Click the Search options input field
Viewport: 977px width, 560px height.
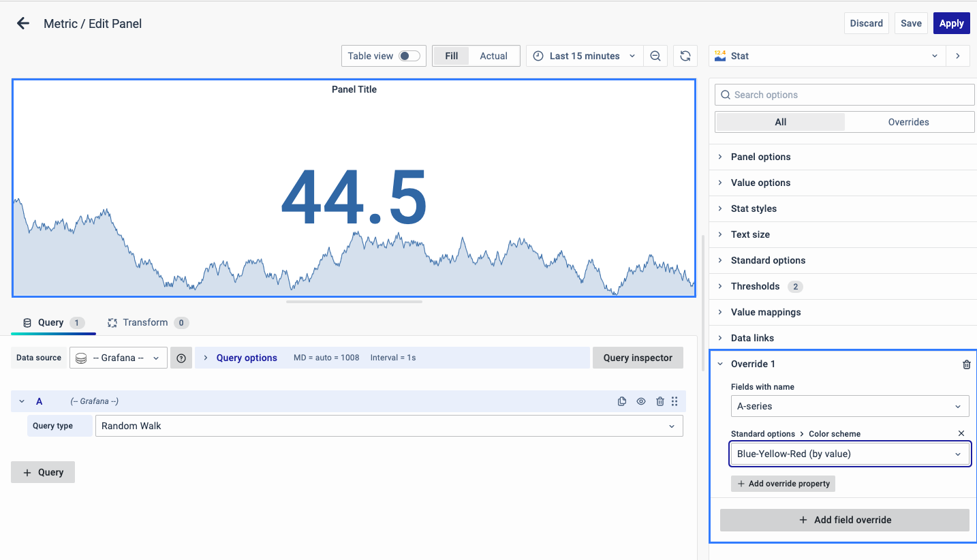pyautogui.click(x=845, y=95)
